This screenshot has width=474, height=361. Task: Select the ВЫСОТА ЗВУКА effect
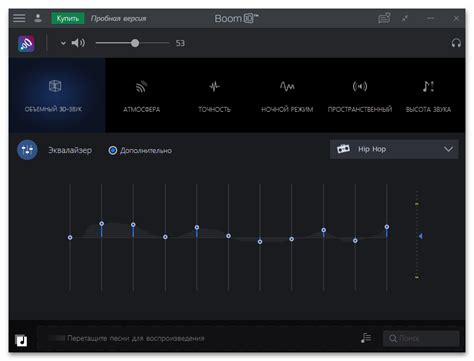[428, 95]
